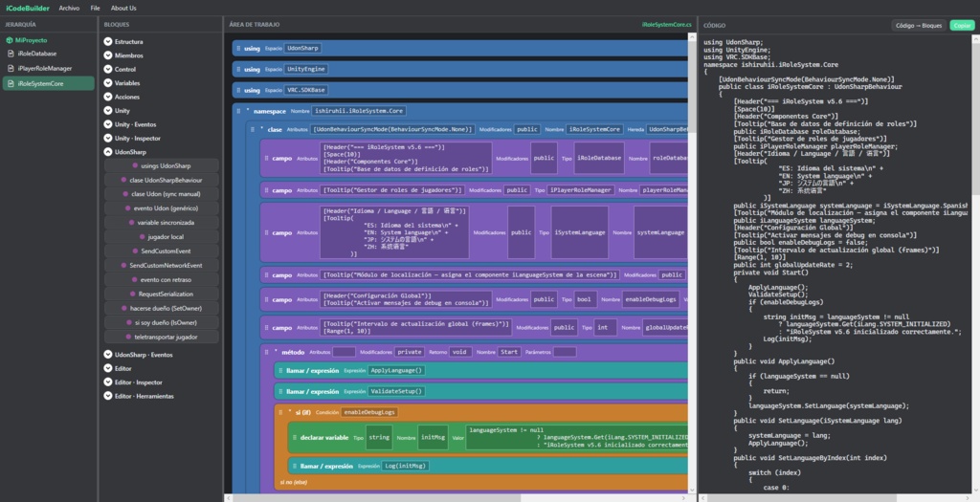Click the iRoleSystemCore file icon
Screen dimensions: 980x502
tap(11, 83)
